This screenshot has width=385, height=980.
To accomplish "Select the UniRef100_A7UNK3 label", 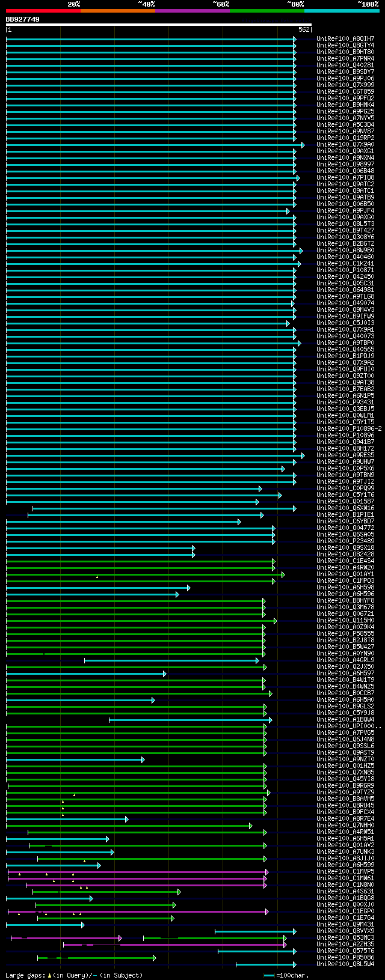I will (x=345, y=852).
